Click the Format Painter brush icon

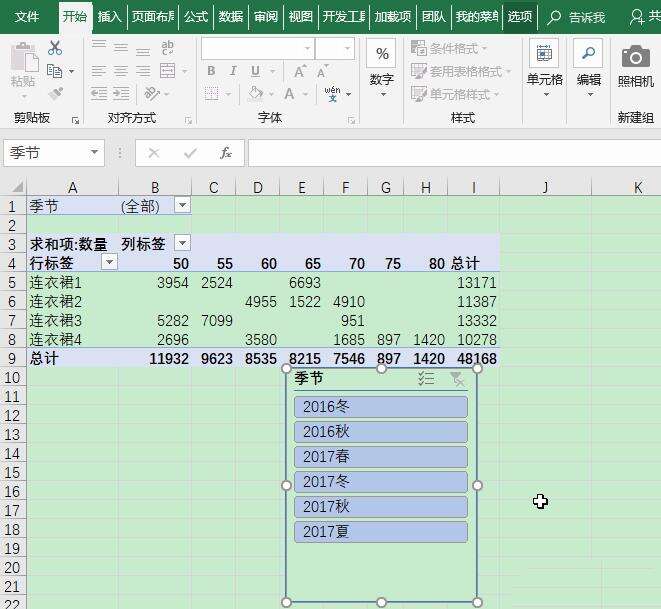click(56, 93)
